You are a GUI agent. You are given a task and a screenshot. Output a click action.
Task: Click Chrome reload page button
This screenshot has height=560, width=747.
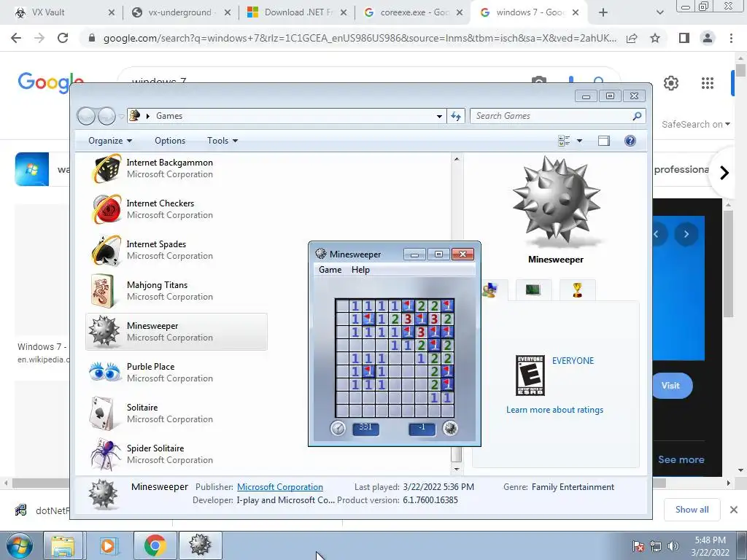63,38
